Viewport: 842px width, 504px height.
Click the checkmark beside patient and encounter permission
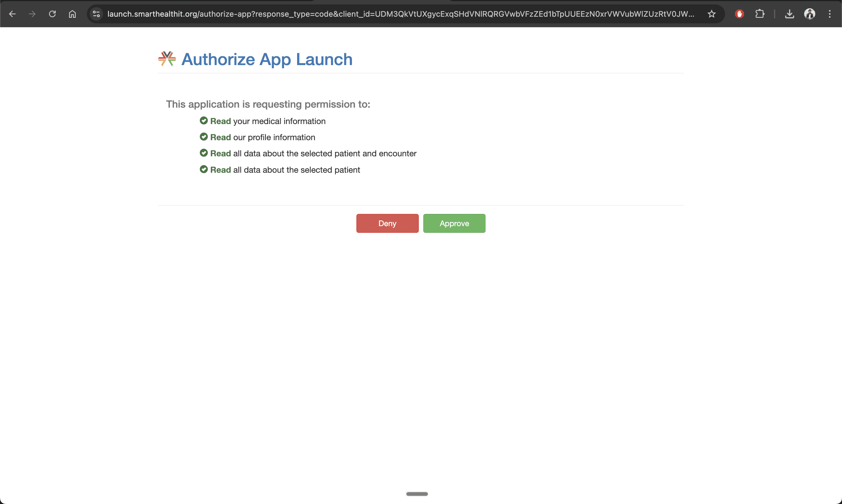204,153
